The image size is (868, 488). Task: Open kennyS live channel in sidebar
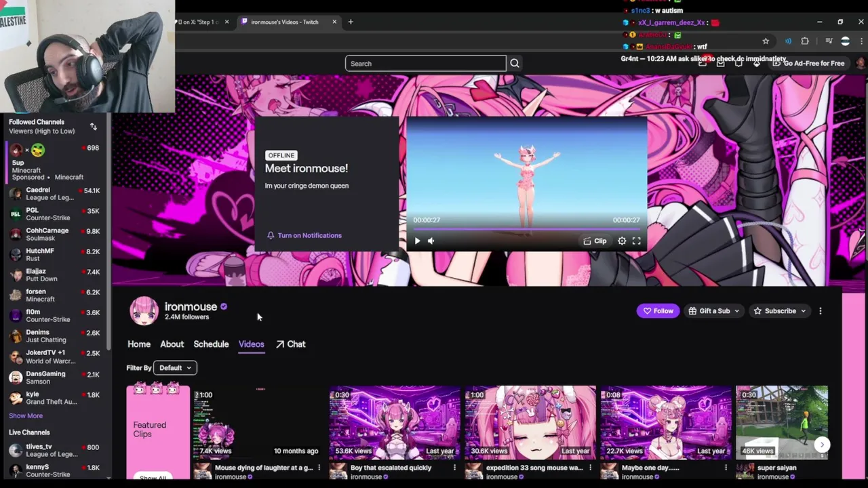[x=56, y=470]
